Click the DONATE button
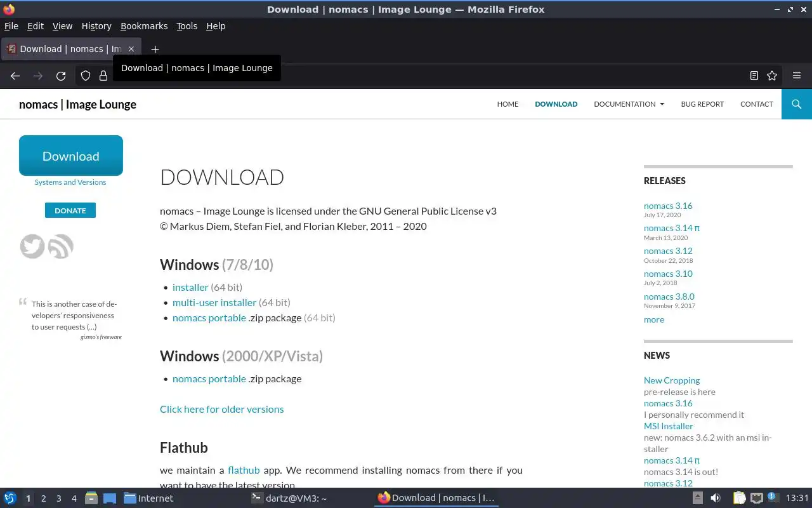Screen dimensions: 812x508 coord(70,210)
